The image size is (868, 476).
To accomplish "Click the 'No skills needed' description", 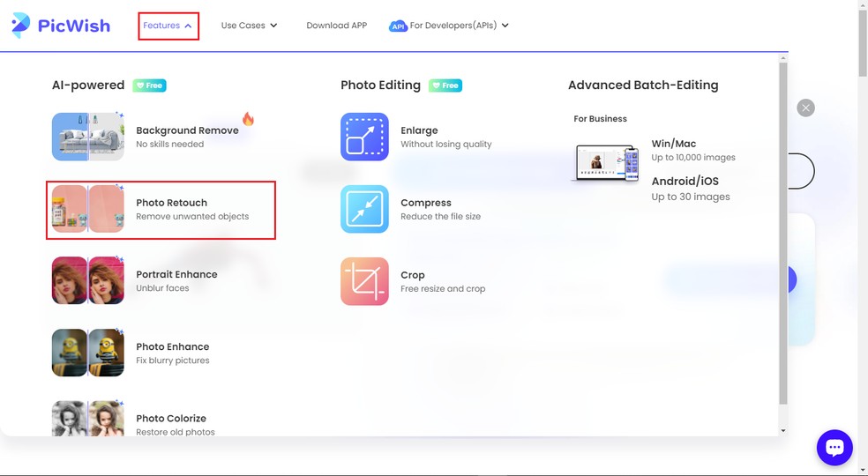I will click(170, 145).
